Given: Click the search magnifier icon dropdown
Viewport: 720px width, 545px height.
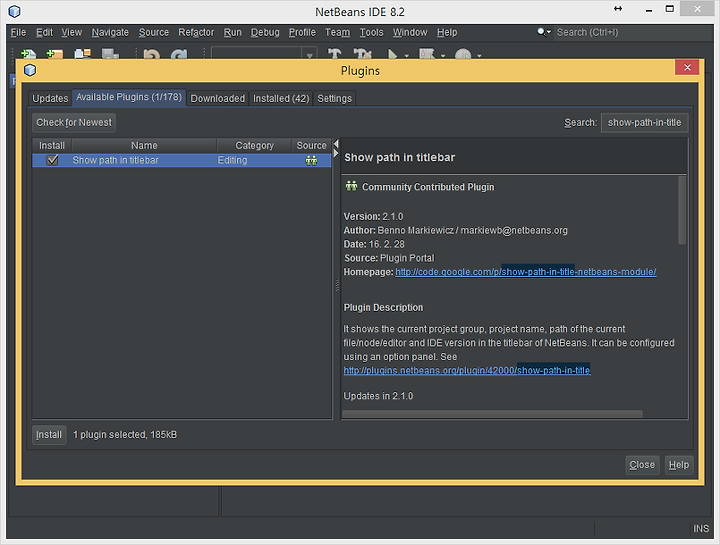Looking at the screenshot, I should pyautogui.click(x=544, y=32).
